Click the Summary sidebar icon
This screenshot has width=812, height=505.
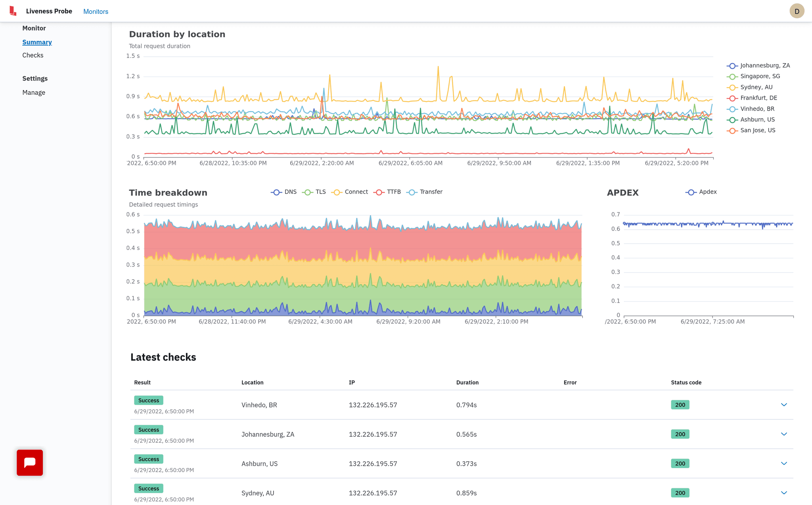coord(37,42)
